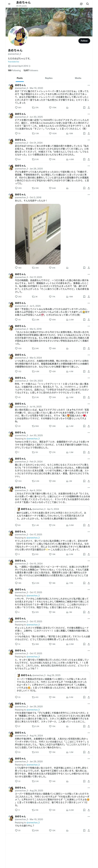This screenshot has height=868, width=98.
Task: Click the Grok icon beside search
Action: tap(81, 4)
